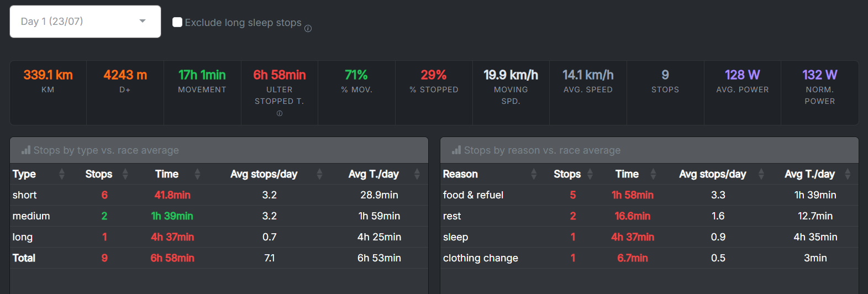The height and width of the screenshot is (294, 868).
Task: Sort type table by Avg T./day arrows
Action: coord(417,174)
